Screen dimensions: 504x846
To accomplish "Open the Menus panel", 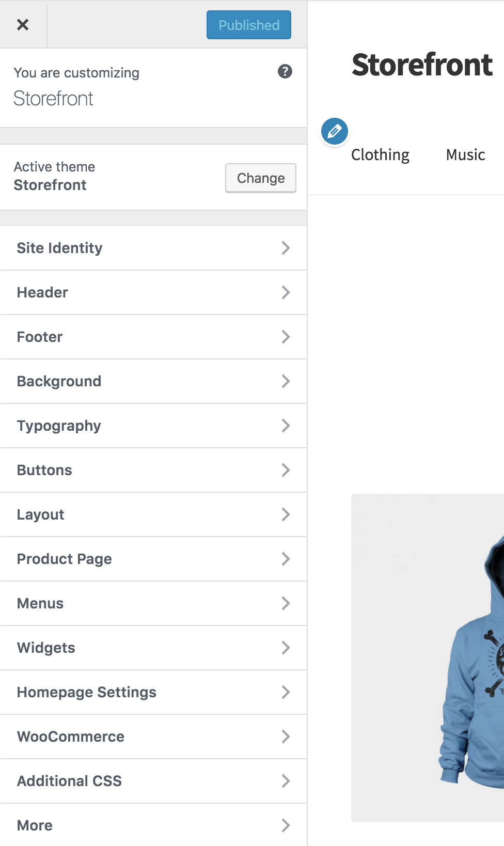I will (154, 603).
